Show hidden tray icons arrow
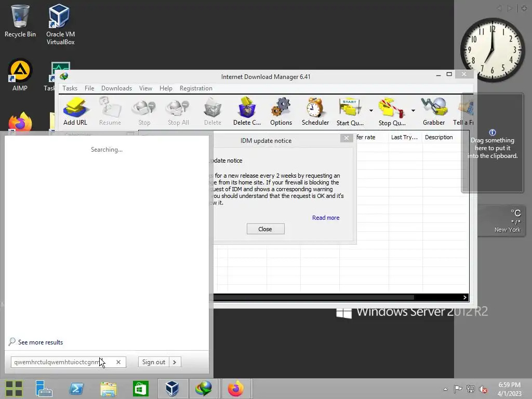This screenshot has width=532, height=399. click(445, 389)
